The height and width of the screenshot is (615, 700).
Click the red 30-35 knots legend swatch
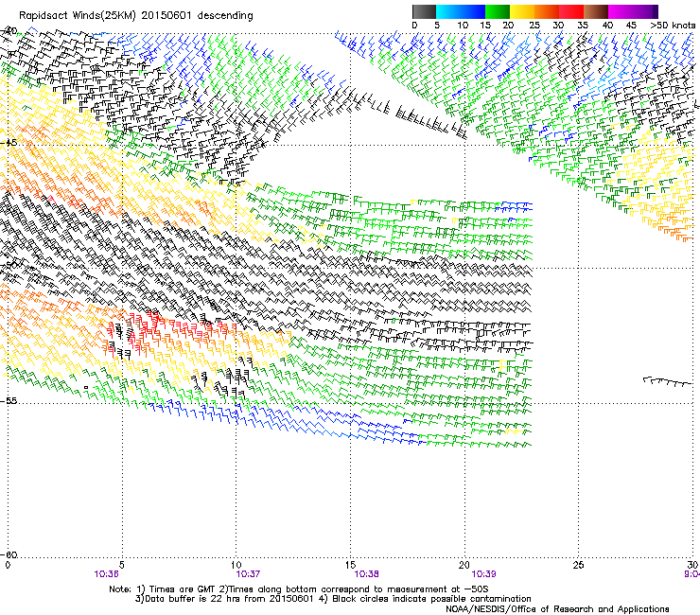(571, 11)
